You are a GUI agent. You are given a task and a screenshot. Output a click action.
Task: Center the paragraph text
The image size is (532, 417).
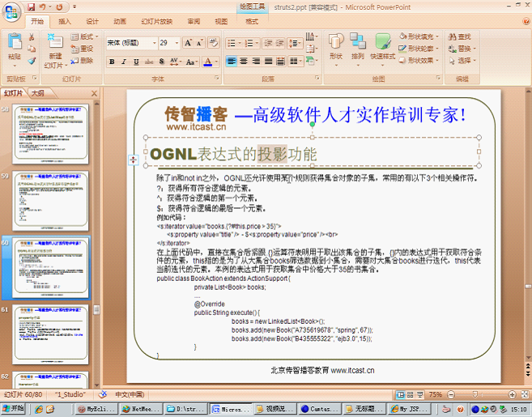[244, 62]
